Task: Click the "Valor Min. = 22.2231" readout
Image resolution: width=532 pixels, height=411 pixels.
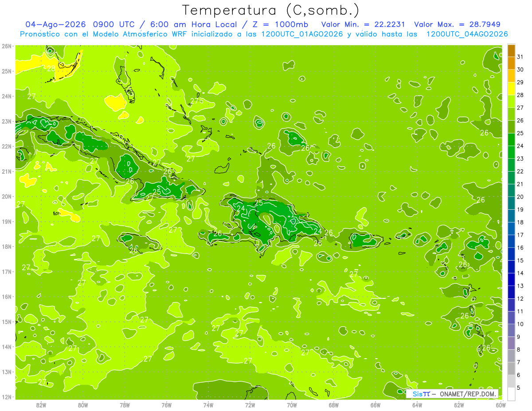Action: [x=364, y=24]
